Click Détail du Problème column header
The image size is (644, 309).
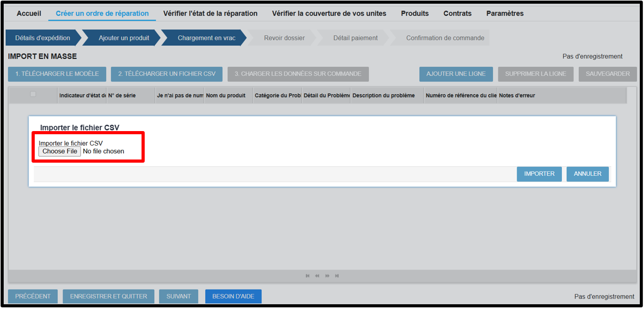[326, 95]
